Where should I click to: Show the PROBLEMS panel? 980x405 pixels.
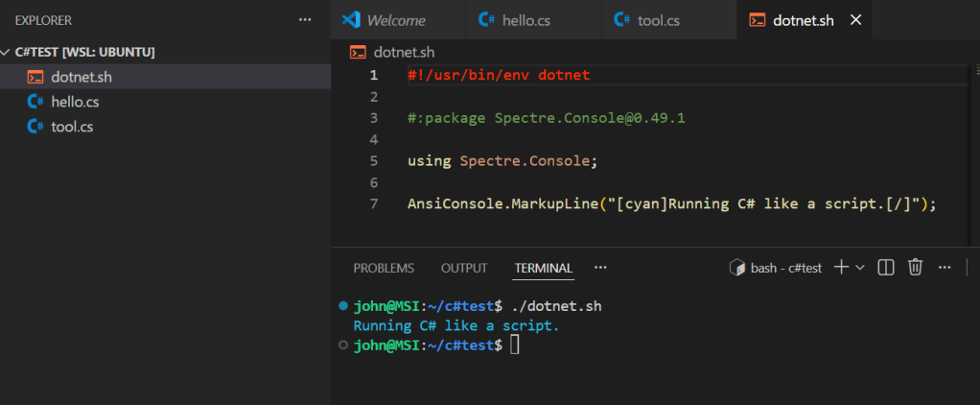(x=384, y=269)
